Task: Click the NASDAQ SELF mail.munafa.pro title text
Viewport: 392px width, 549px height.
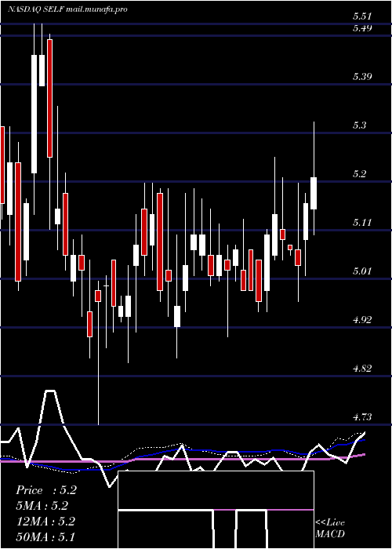Action: 67,9
